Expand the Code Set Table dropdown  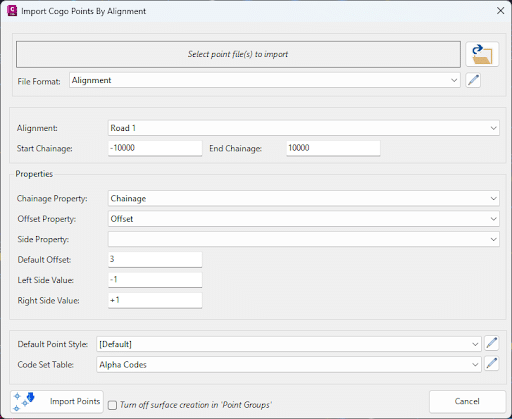click(x=289, y=365)
